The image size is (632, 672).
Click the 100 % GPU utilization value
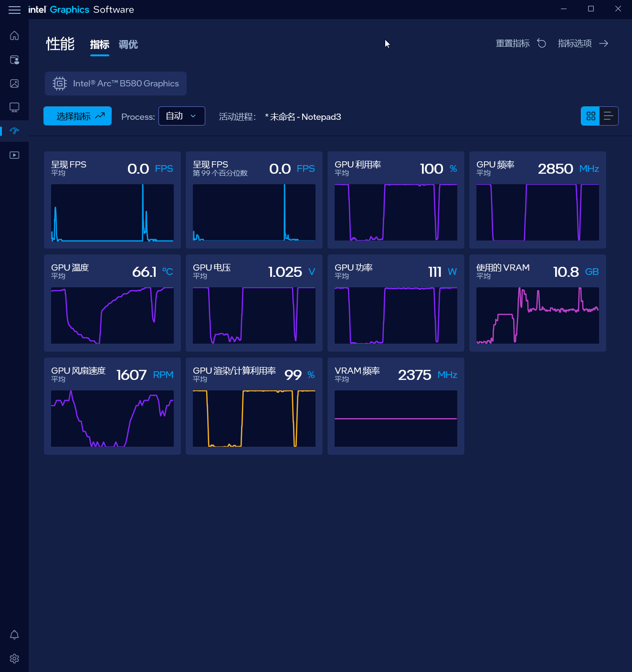438,168
